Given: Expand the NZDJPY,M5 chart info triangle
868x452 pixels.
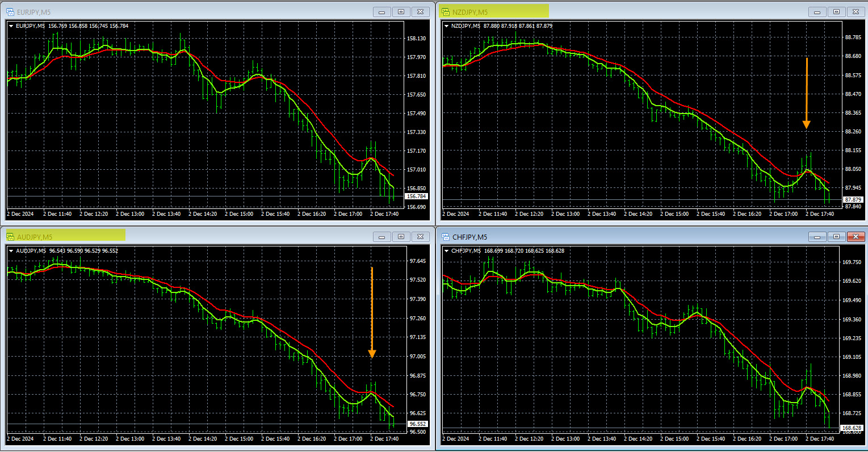Looking at the screenshot, I should tap(447, 26).
